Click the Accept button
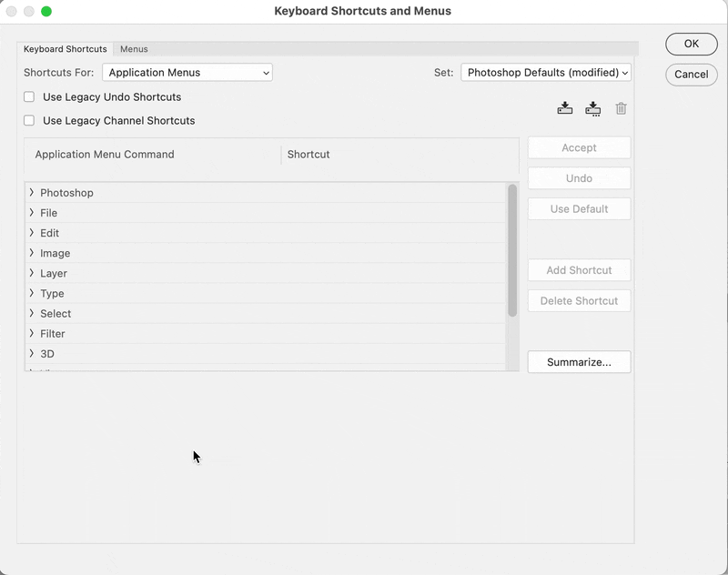This screenshot has width=728, height=575. click(x=579, y=147)
